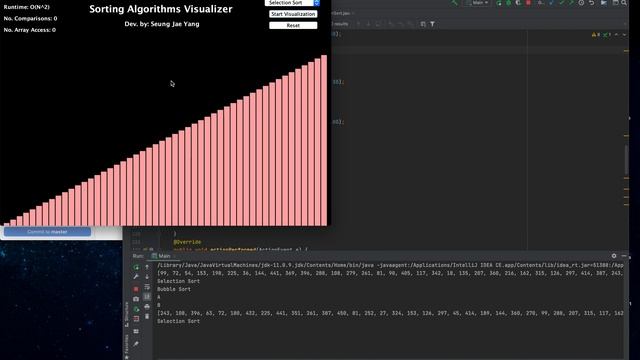640x360 pixels.
Task: Click the Rerun icon in the top toolbar
Action: coord(499,3)
